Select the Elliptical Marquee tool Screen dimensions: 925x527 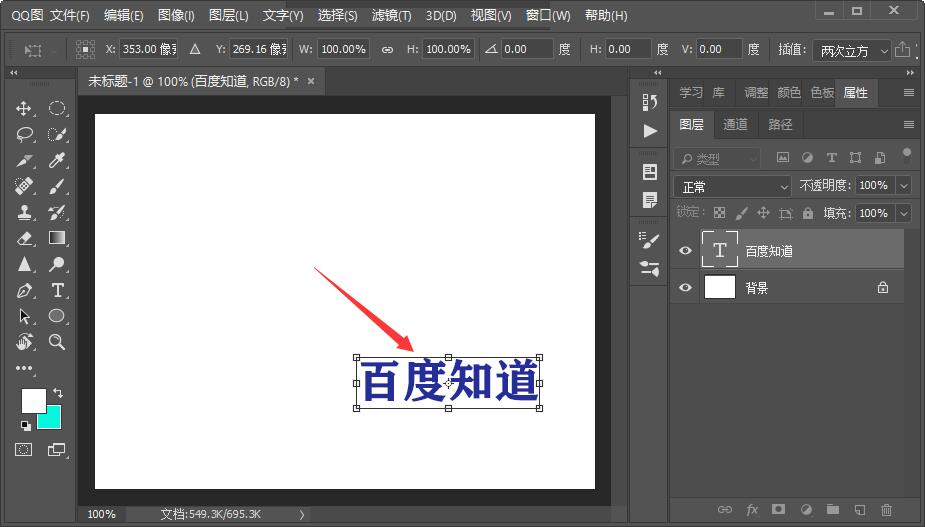57,108
